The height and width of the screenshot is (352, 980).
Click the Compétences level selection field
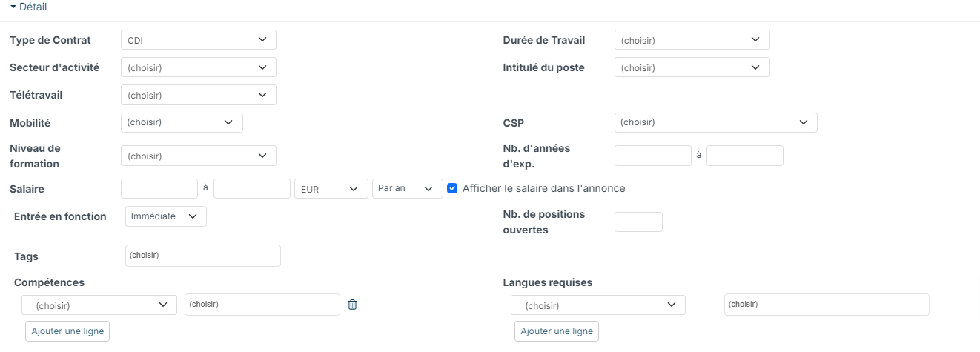pos(262,305)
